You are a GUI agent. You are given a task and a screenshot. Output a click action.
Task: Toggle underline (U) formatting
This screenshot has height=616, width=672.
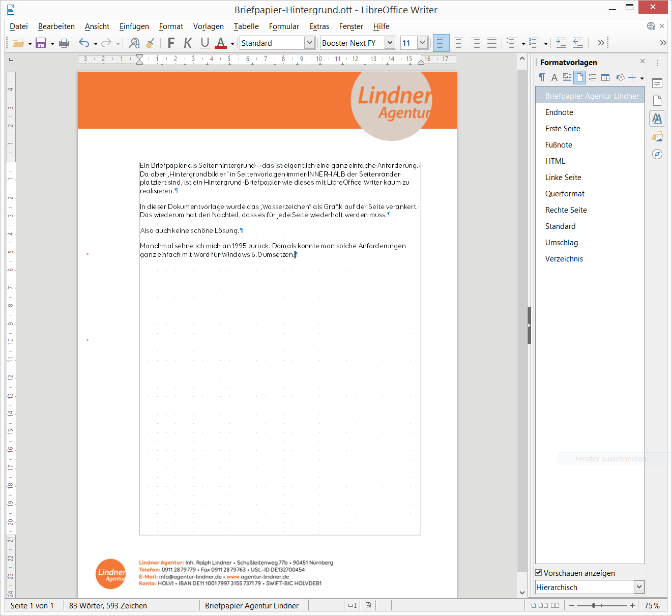click(204, 43)
